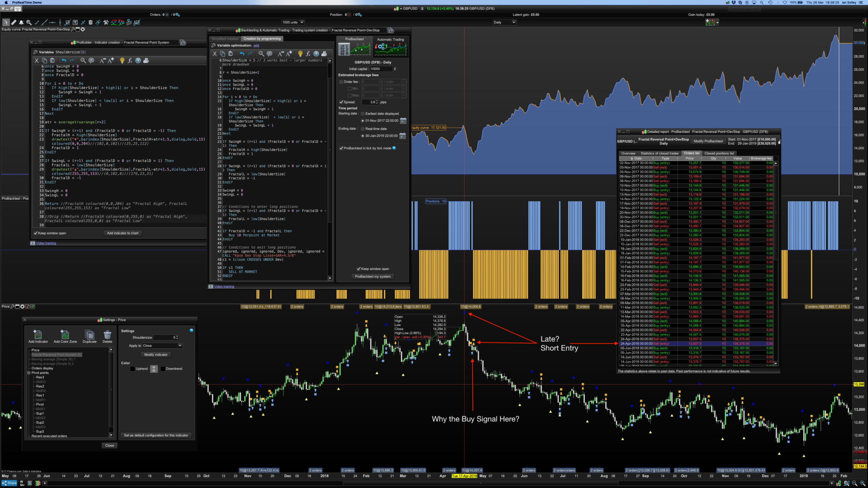
Task: Click the Initial capital input field
Action: click(381, 69)
